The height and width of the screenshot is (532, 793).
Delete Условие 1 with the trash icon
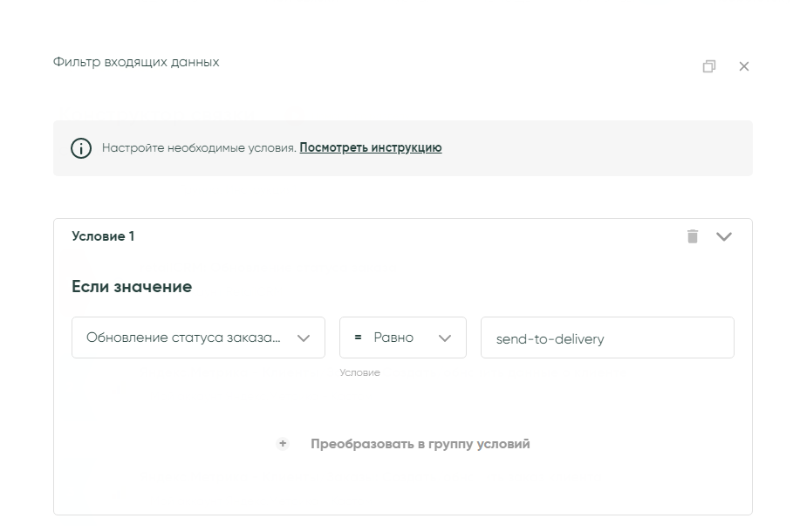(x=693, y=236)
